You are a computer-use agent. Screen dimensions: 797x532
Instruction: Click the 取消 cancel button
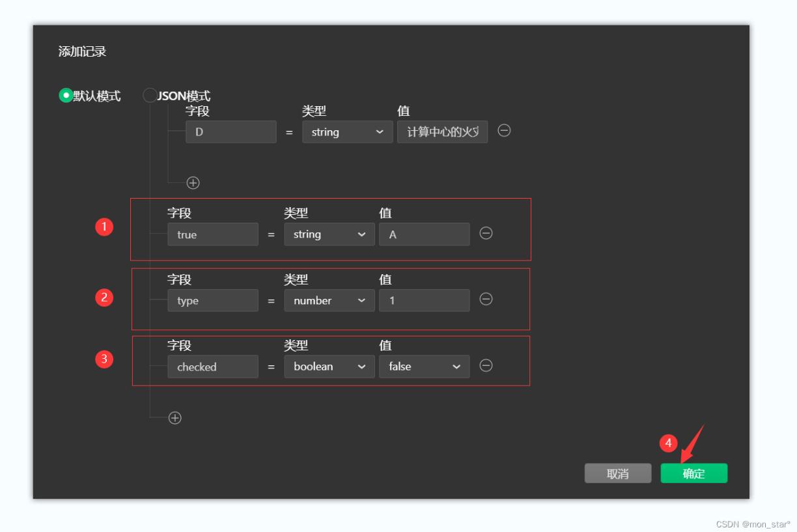(x=617, y=473)
